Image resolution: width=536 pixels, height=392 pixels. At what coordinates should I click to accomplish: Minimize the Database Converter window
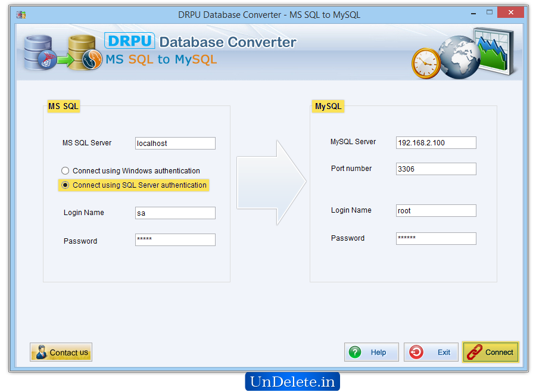[473, 13]
